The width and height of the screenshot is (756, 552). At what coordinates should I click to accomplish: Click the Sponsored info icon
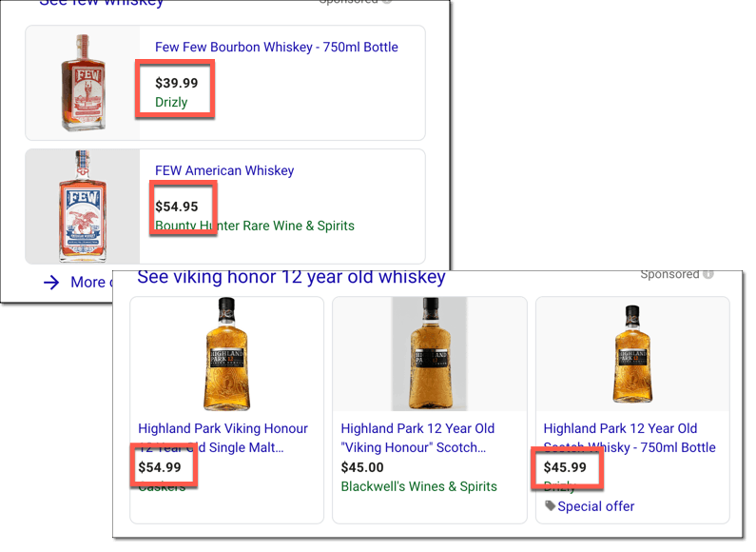click(708, 274)
